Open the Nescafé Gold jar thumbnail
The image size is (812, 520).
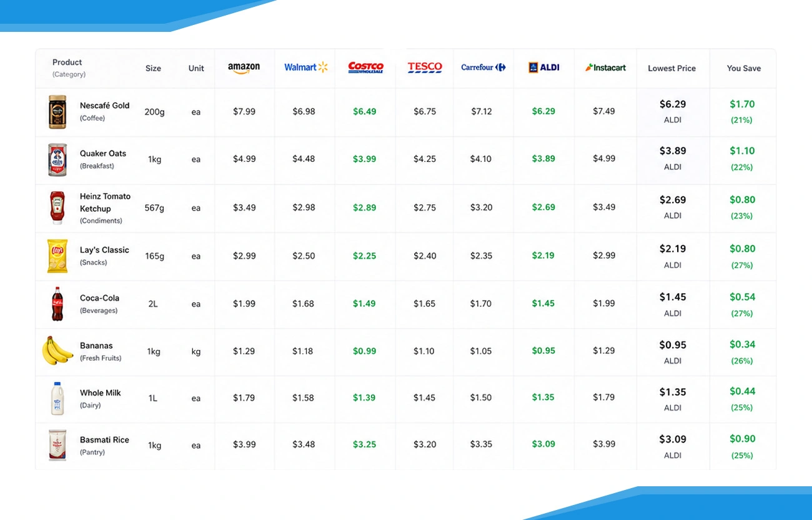57,112
